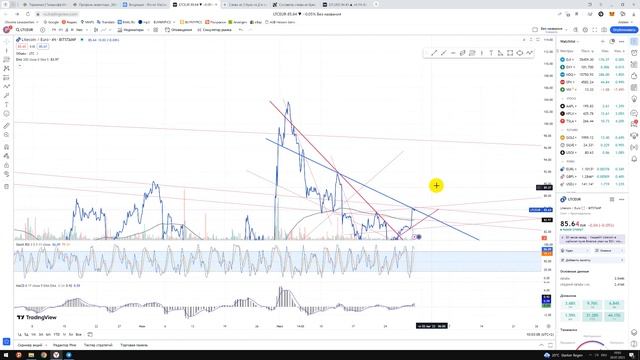Image resolution: width=640 pixels, height=360 pixels.
Task: Open a new browser tab plus button
Action: click(376, 4)
